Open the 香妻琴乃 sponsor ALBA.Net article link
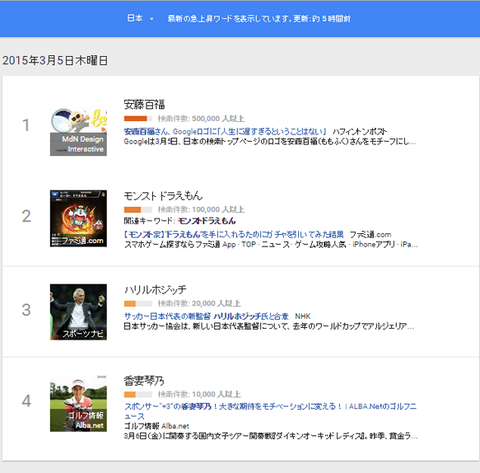This screenshot has width=480, height=473. (x=270, y=411)
